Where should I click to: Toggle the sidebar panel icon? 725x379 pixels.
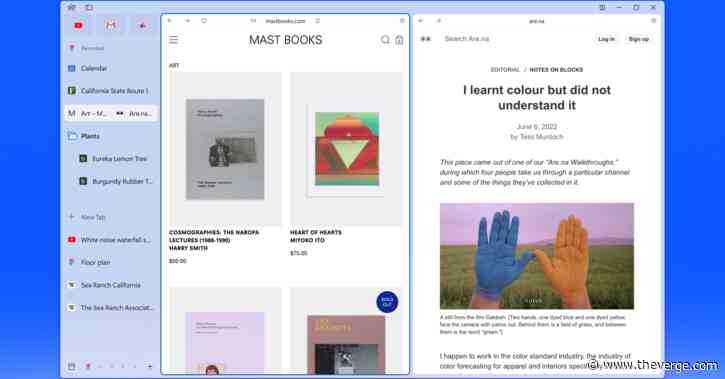click(89, 7)
